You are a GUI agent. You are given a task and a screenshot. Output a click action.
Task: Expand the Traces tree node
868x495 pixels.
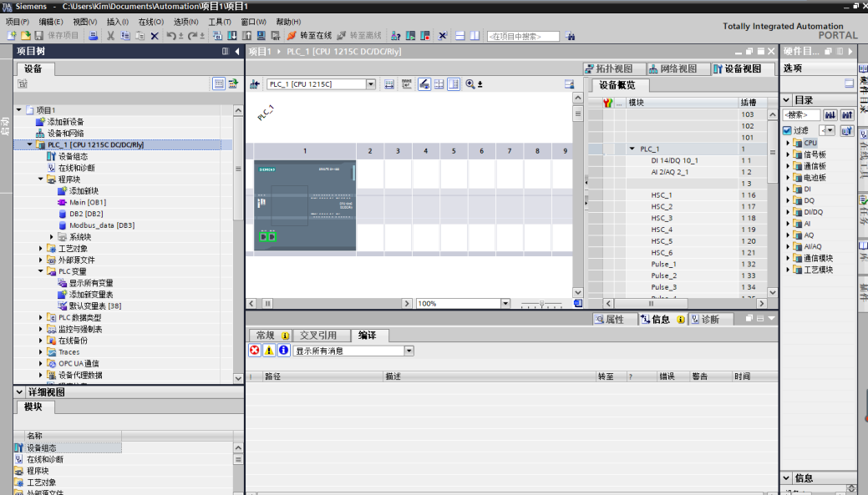[40, 351]
